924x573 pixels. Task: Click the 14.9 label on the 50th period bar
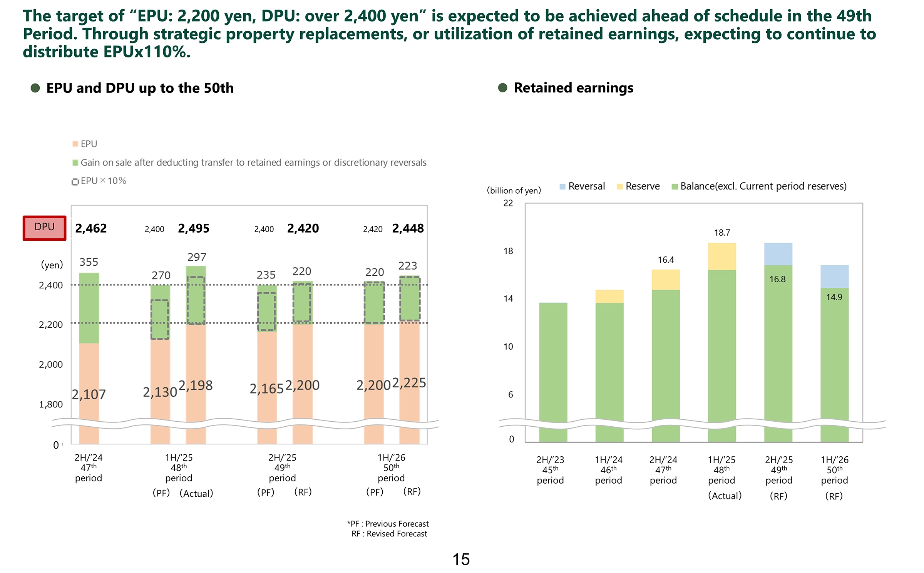coord(834,297)
